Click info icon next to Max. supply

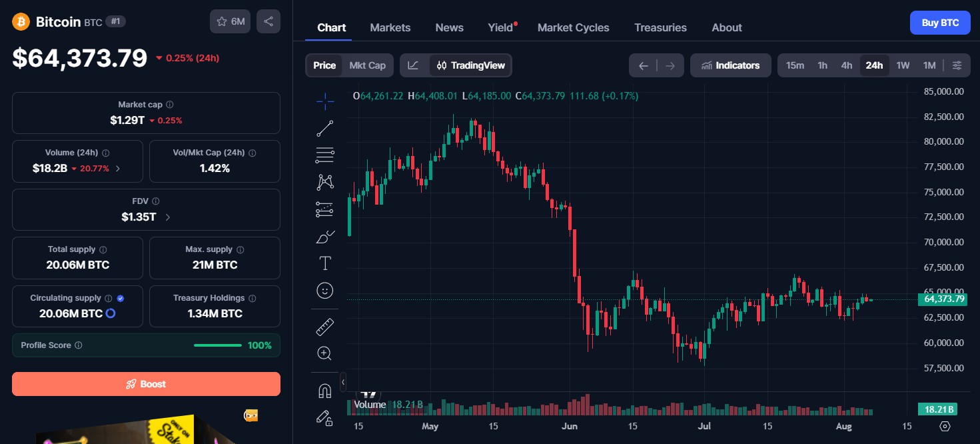click(x=241, y=249)
